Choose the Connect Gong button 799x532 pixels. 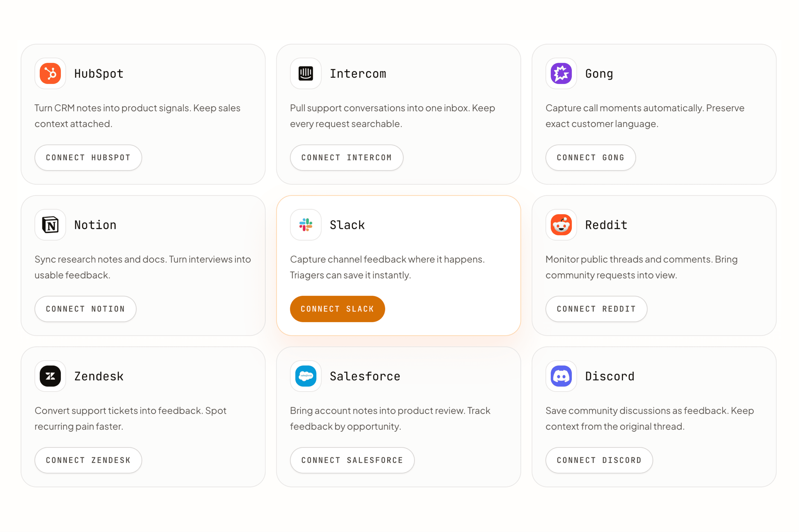590,157
